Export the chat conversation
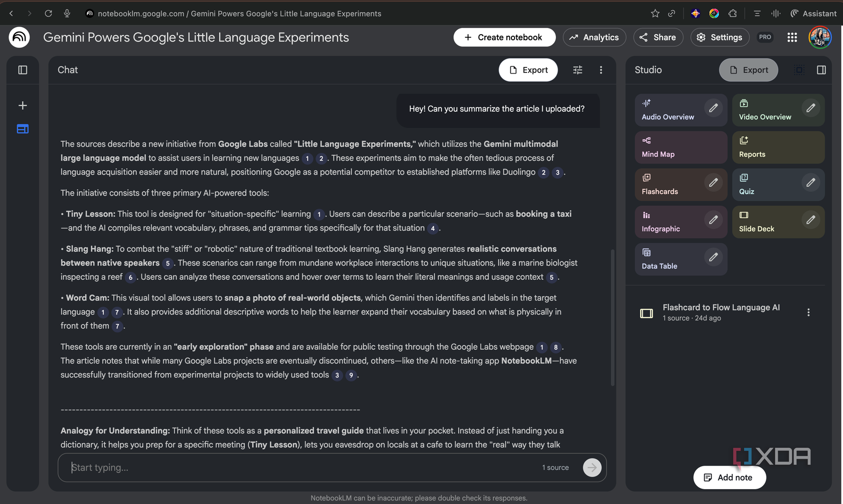 [x=528, y=70]
